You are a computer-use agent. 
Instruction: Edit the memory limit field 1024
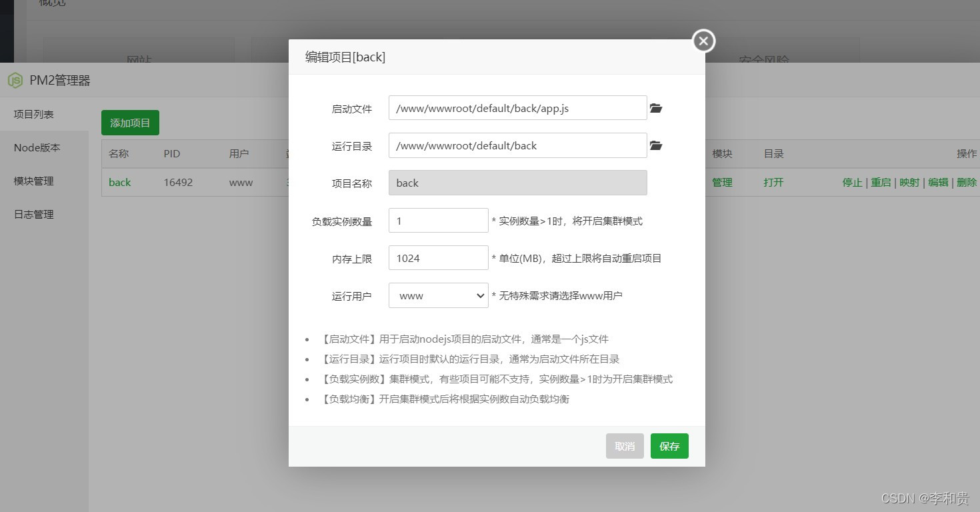tap(439, 258)
